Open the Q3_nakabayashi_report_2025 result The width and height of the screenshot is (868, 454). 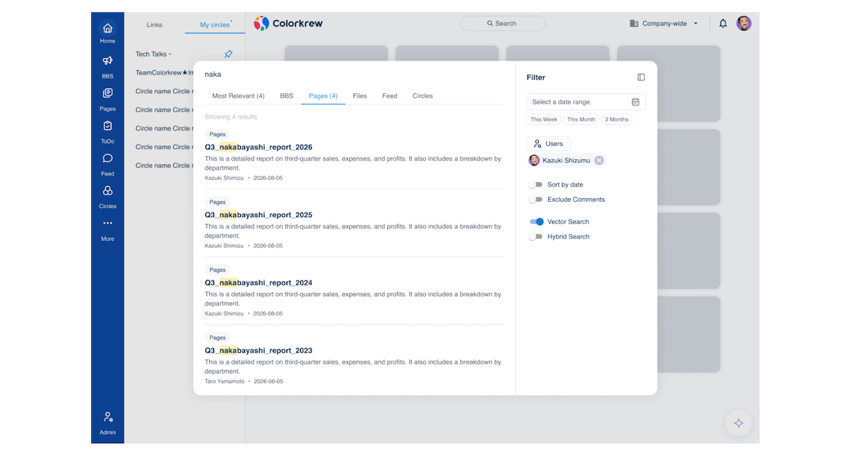tap(258, 215)
